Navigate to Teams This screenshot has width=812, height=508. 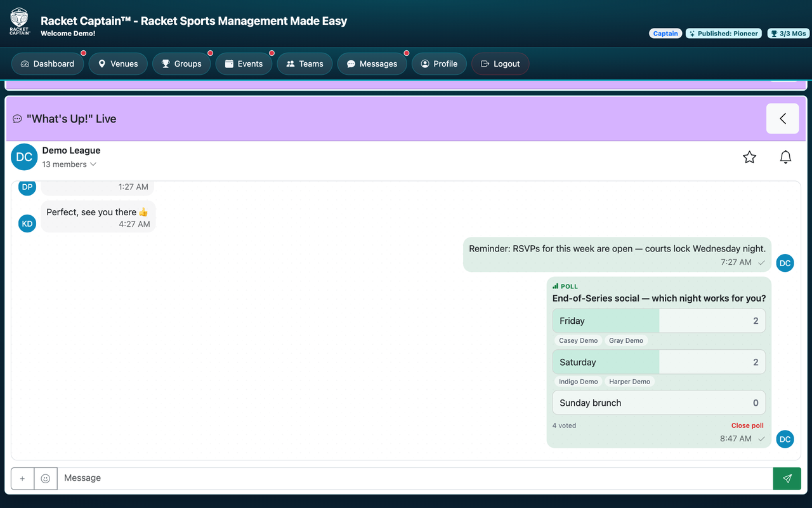click(304, 63)
